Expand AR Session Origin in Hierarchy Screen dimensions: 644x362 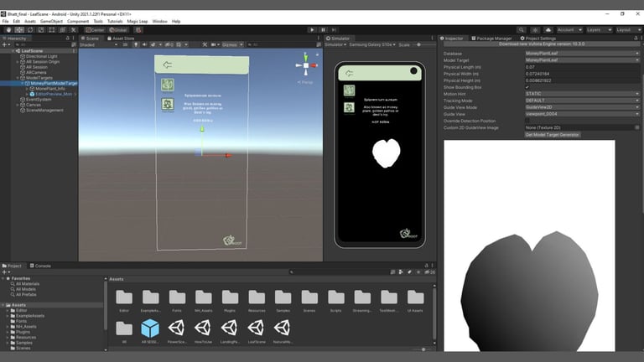coord(18,61)
